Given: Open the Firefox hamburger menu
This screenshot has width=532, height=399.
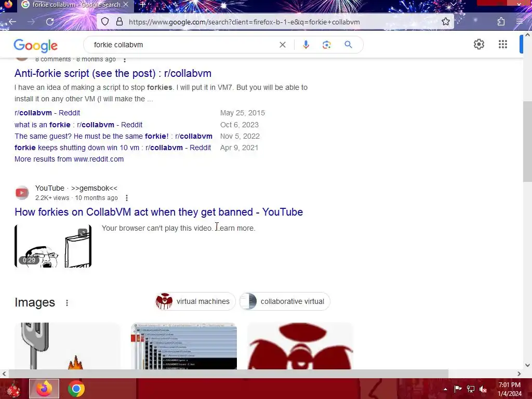Looking at the screenshot, I should 520,22.
